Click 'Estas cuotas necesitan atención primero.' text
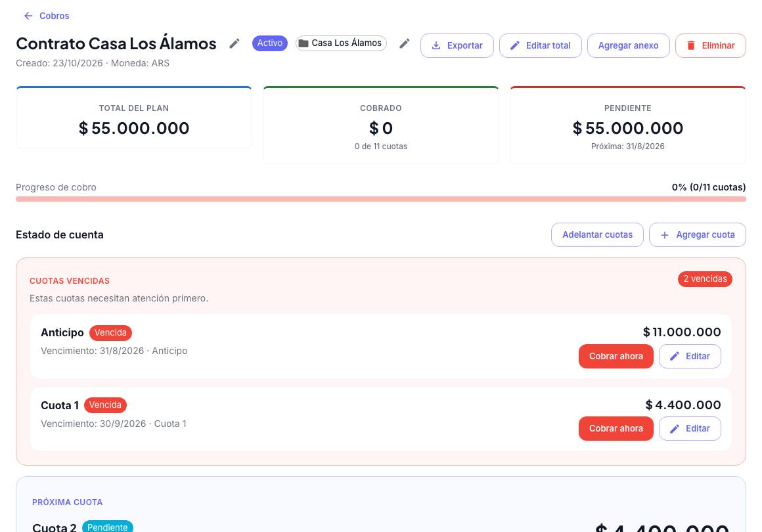The width and height of the screenshot is (762, 532). click(119, 298)
